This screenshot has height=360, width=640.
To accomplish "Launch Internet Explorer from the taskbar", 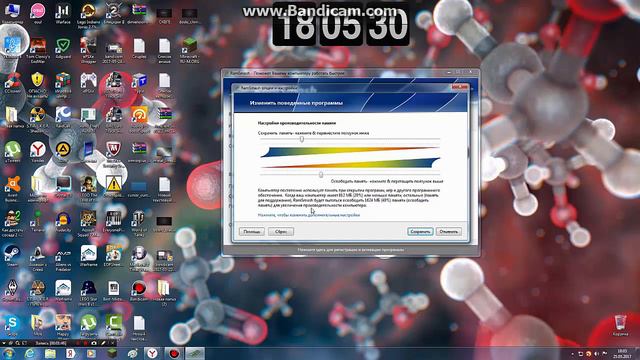I will tap(29, 353).
